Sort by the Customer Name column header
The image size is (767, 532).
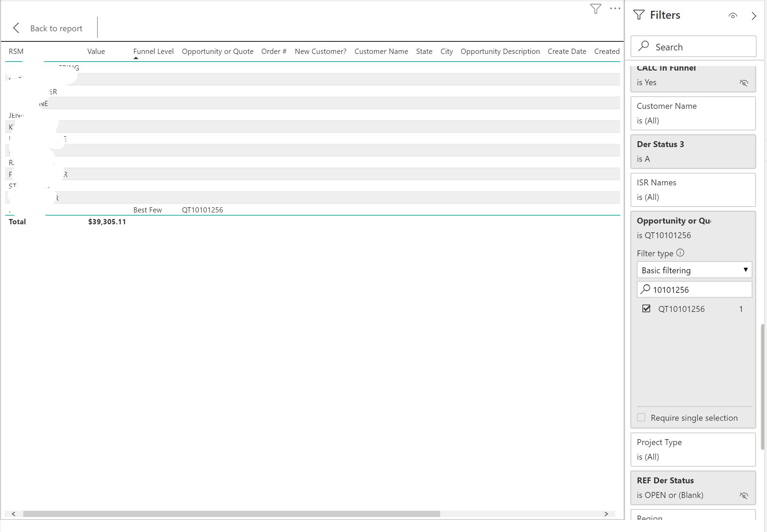(x=381, y=51)
